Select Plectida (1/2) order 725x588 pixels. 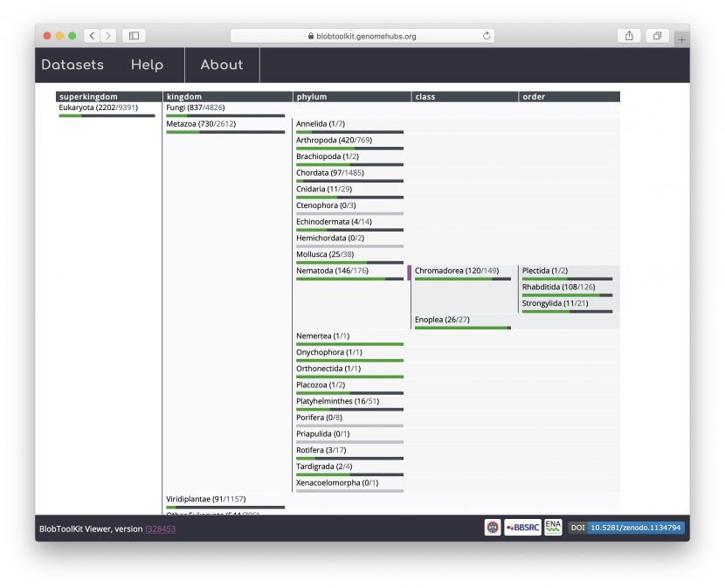coord(545,271)
